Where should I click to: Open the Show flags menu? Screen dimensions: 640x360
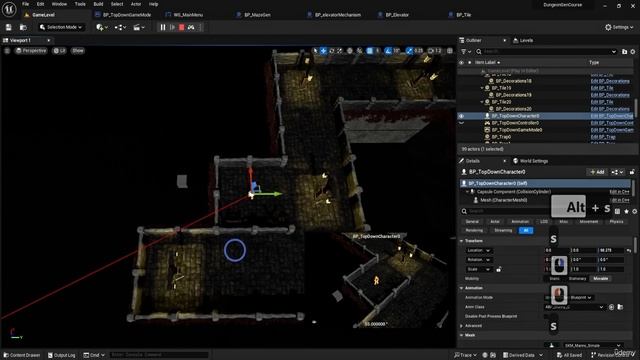(x=78, y=51)
